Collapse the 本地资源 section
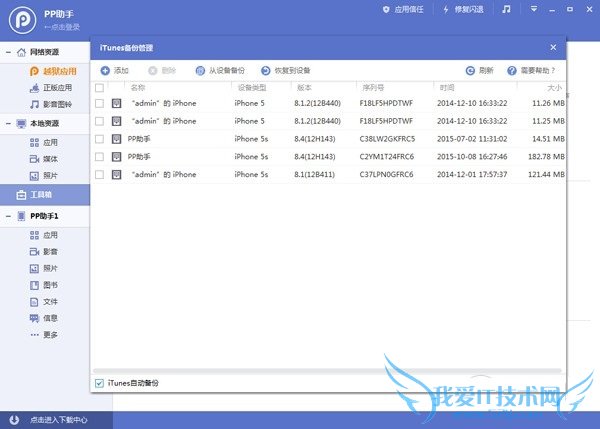The height and width of the screenshot is (429, 600). [8, 124]
